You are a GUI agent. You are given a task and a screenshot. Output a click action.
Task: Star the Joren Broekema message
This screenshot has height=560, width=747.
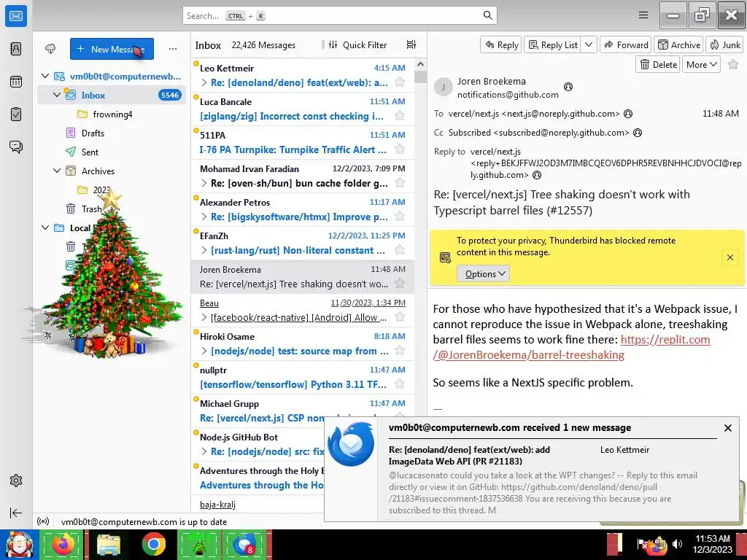400,284
